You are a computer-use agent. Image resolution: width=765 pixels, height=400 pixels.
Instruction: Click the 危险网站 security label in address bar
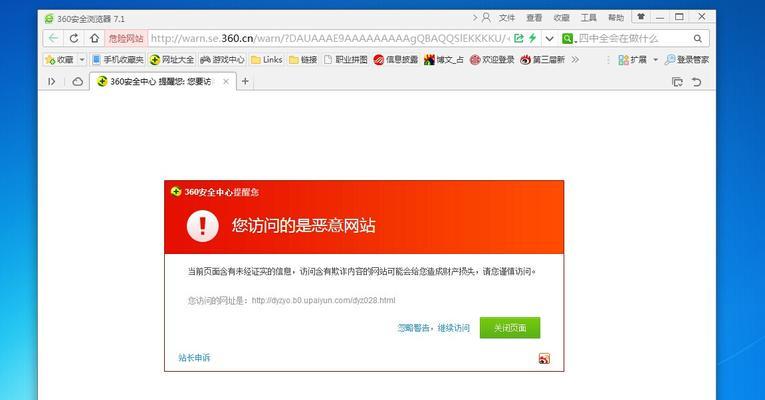pos(126,39)
